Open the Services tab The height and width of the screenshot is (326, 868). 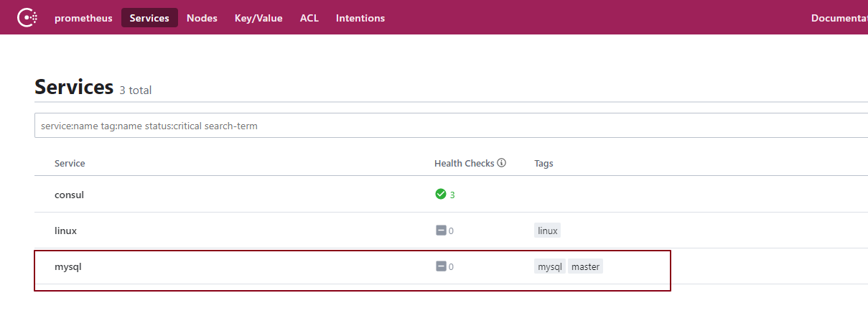click(149, 18)
